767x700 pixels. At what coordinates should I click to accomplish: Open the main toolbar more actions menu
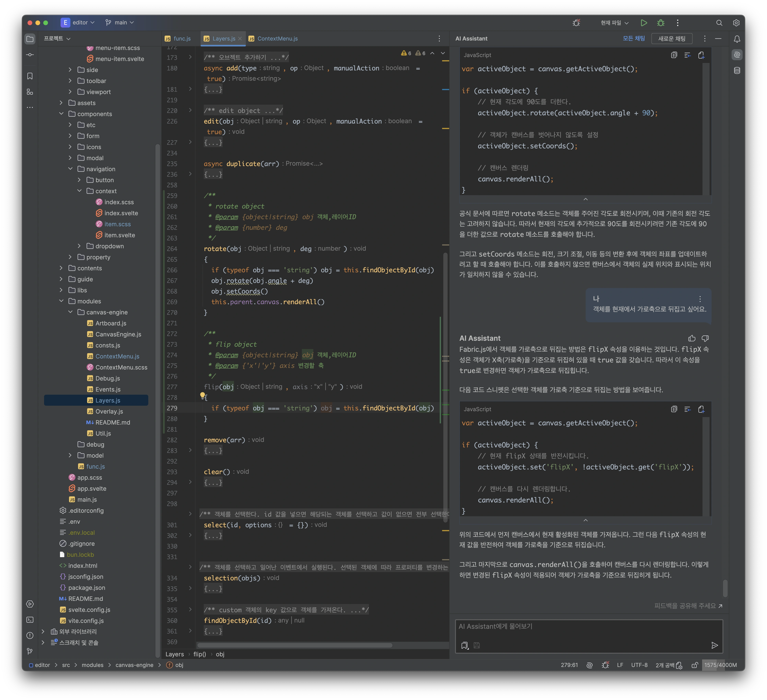point(678,23)
